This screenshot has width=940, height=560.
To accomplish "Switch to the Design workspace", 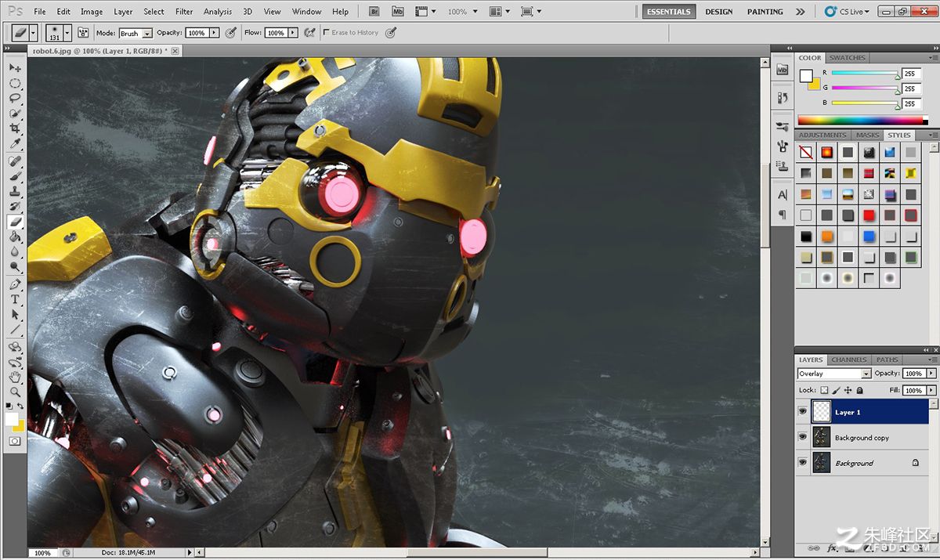I will pos(719,12).
